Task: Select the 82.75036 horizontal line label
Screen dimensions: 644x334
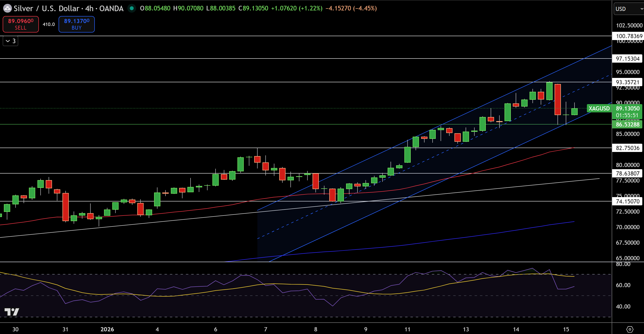Action: point(627,148)
